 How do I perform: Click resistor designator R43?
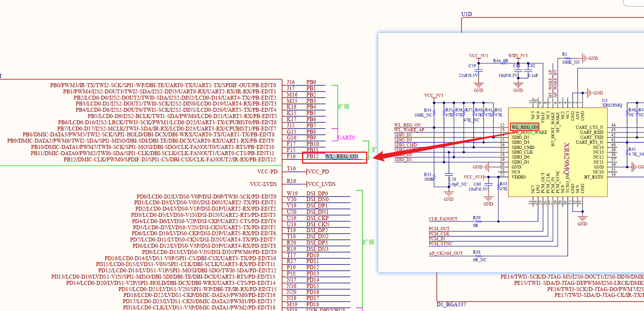[503, 184]
